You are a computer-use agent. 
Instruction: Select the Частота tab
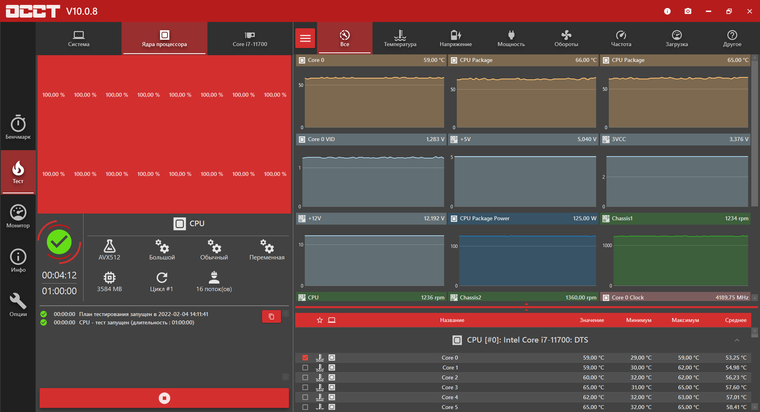(621, 38)
